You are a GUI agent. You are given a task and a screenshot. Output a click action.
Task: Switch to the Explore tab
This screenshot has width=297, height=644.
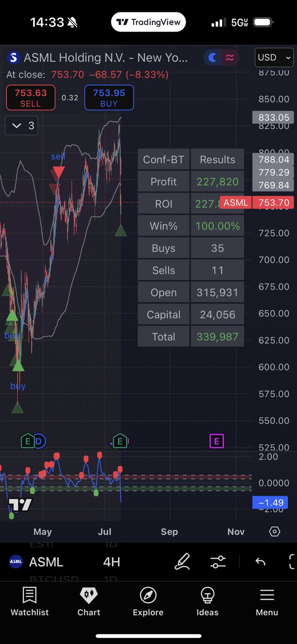(x=148, y=601)
